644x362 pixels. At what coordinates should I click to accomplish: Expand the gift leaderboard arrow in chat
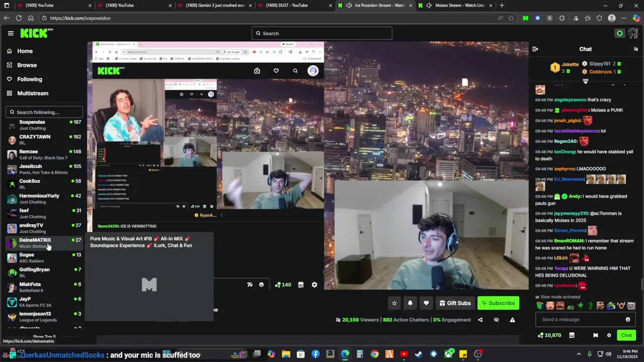[585, 81]
